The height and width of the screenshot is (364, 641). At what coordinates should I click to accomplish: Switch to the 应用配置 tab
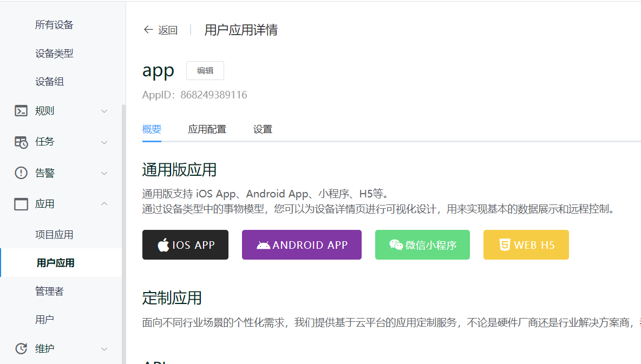click(207, 129)
